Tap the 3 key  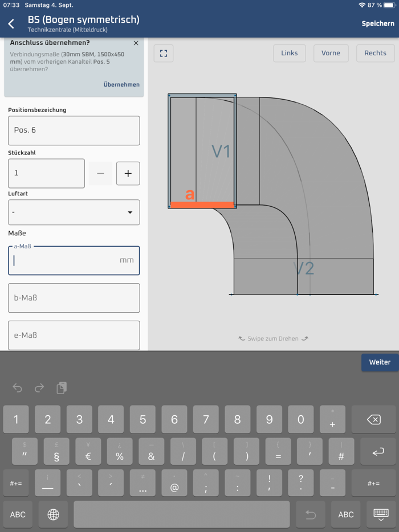[x=79, y=420]
